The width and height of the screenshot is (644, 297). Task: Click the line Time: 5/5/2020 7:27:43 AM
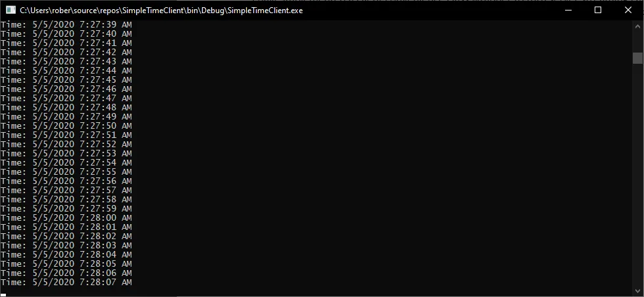[66, 62]
